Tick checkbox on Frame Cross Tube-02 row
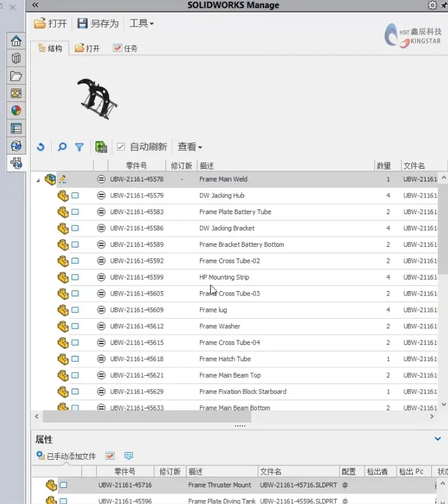 tap(75, 261)
